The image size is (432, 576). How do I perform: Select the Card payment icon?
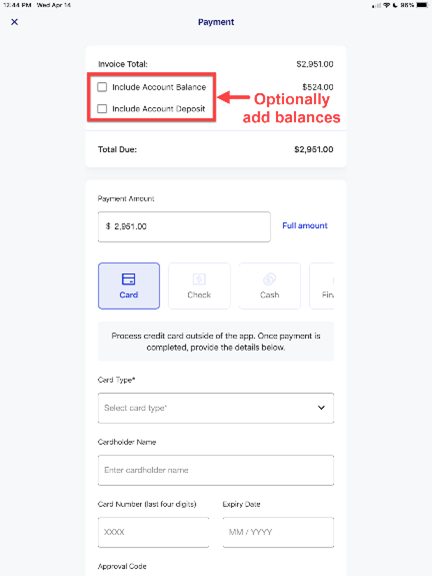(129, 279)
